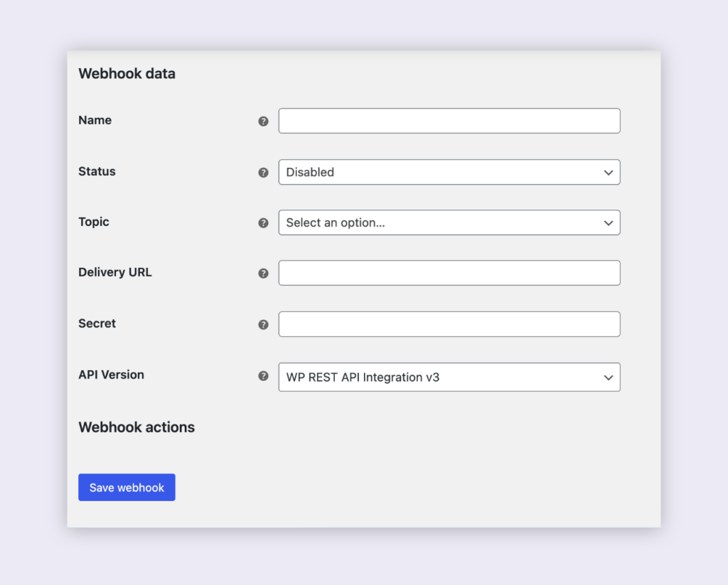728x585 pixels.
Task: Click the help icon beside Delivery URL
Action: 263,273
